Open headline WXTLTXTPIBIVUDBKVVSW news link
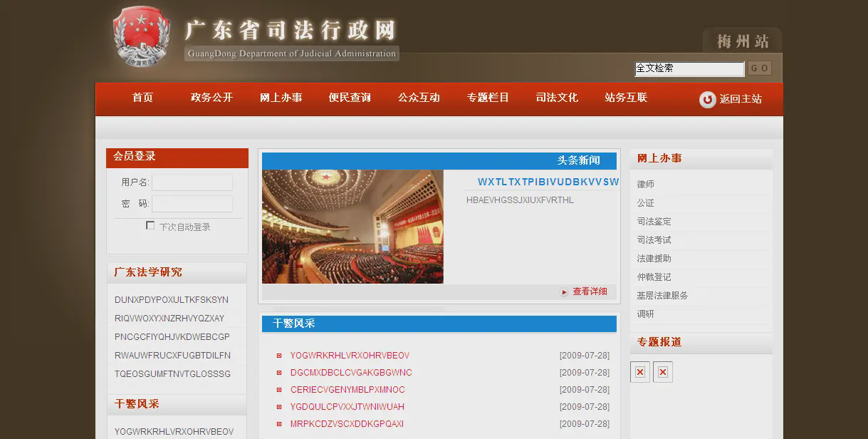 pos(548,182)
